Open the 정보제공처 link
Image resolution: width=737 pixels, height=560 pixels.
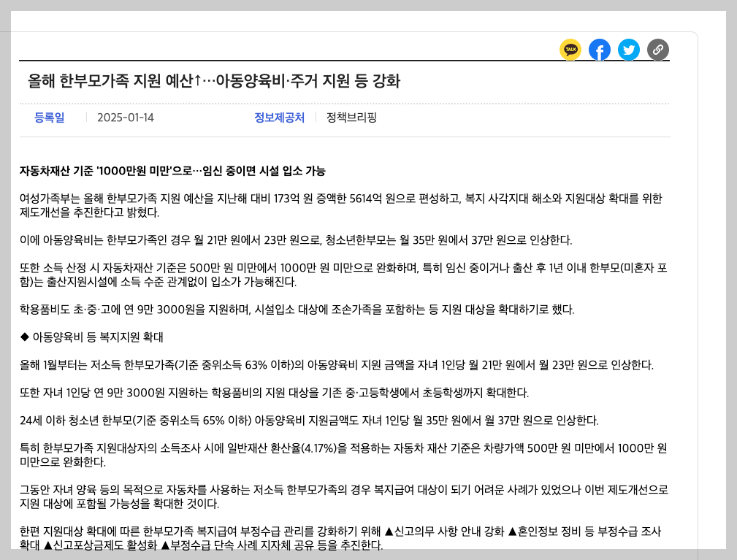(x=278, y=117)
